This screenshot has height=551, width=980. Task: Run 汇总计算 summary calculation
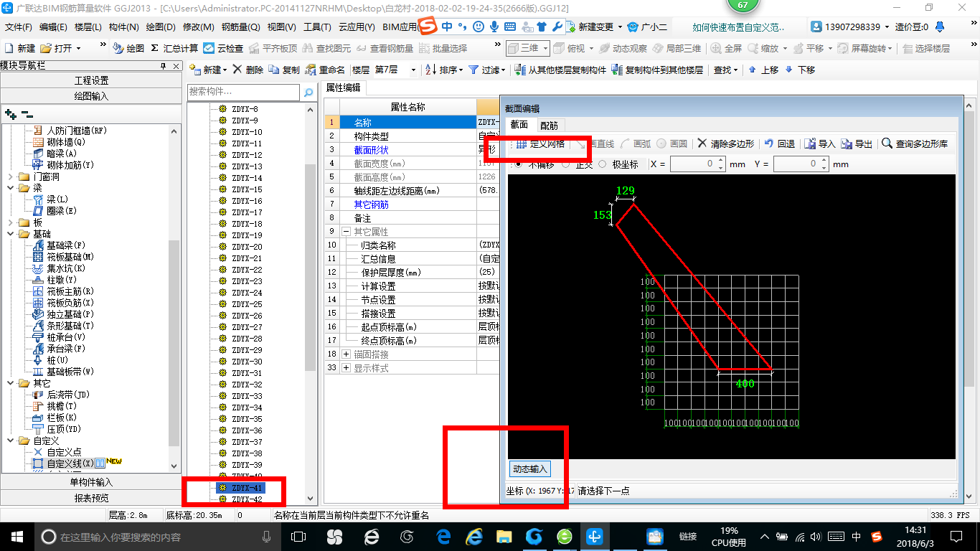174,48
